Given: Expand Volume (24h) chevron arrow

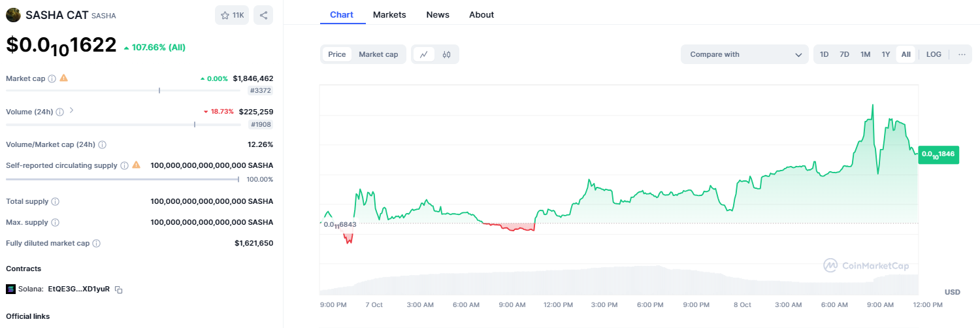Looking at the screenshot, I should pyautogui.click(x=71, y=110).
